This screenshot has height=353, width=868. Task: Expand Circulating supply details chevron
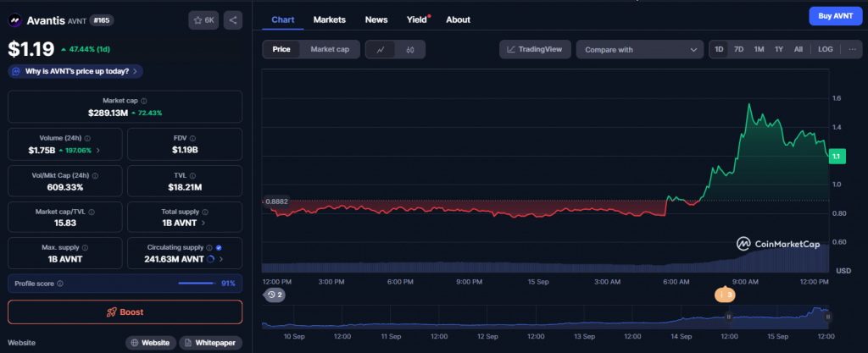pos(221,258)
